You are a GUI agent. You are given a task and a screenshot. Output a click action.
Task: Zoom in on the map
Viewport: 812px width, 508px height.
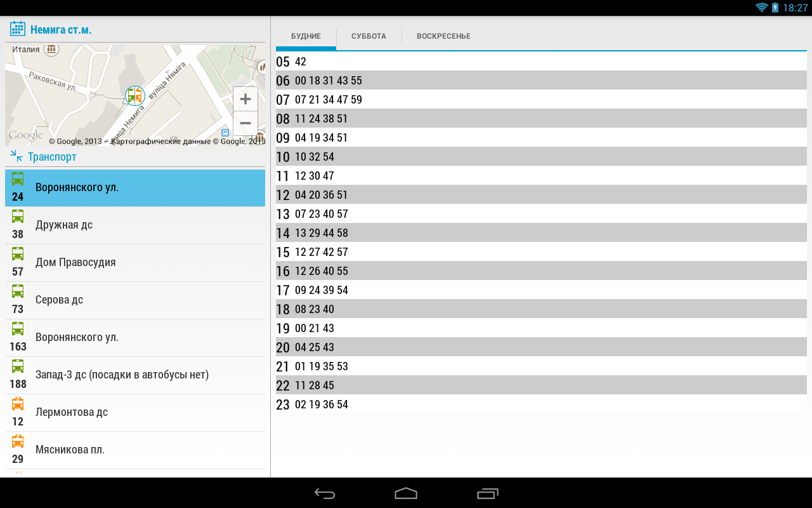246,99
